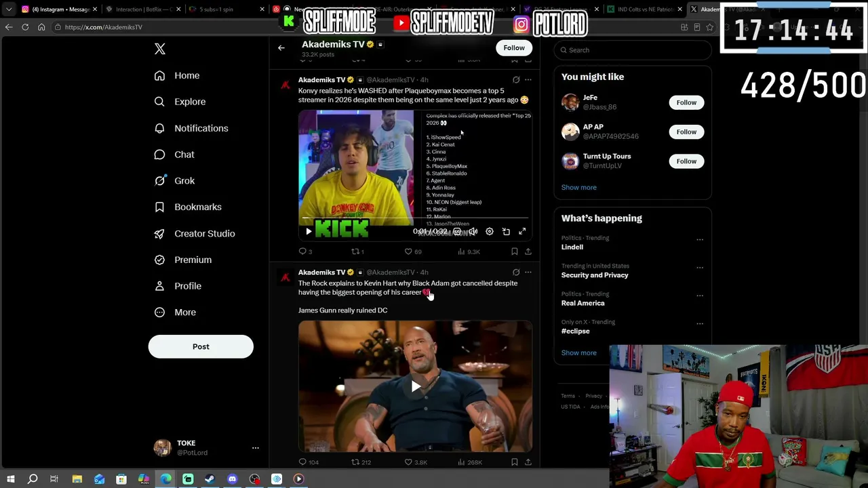Screen dimensions: 868x488
Task: Switch to the Instagram Messages browser tab
Action: pyautogui.click(x=59, y=9)
